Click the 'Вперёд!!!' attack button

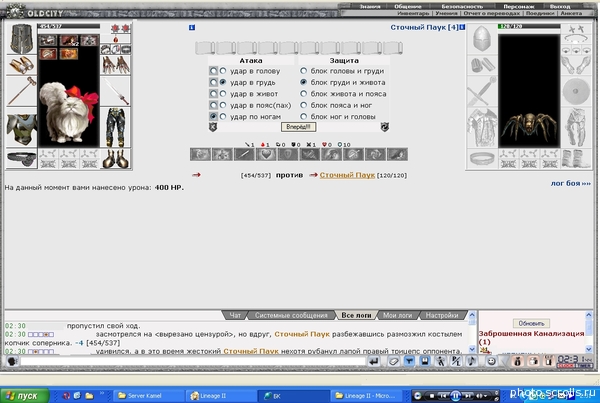point(298,127)
